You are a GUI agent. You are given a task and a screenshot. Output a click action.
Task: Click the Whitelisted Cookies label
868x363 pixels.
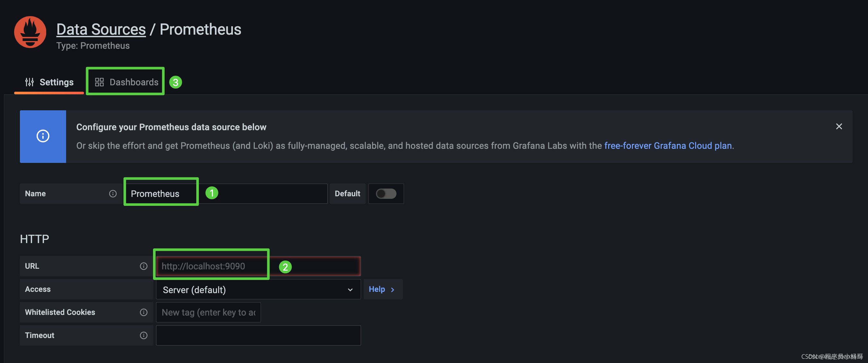click(x=60, y=312)
